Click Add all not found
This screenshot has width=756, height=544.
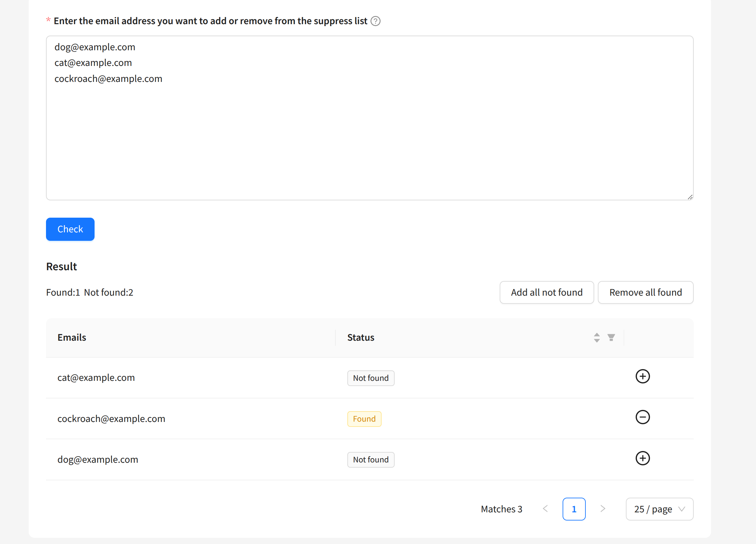tap(547, 292)
